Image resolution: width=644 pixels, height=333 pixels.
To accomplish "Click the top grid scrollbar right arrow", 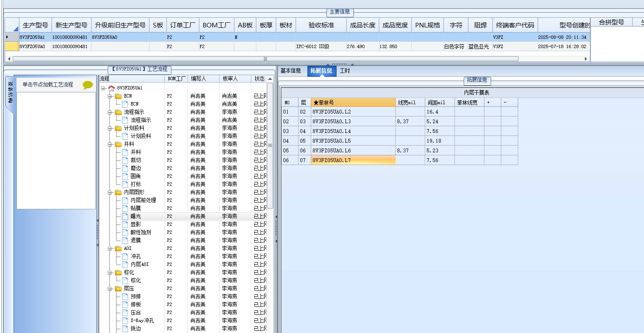I will 586,59.
